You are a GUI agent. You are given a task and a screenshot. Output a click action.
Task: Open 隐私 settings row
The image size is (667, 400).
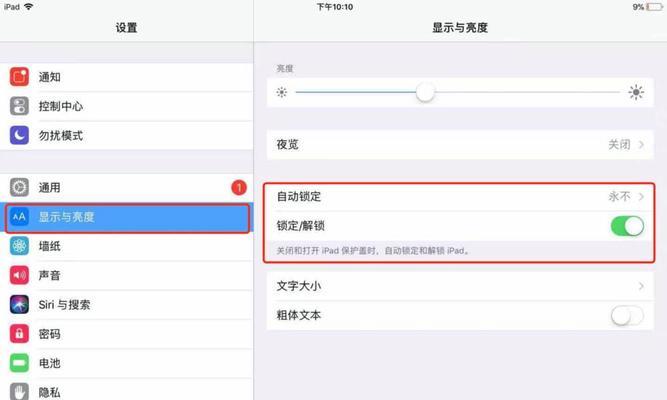click(127, 389)
